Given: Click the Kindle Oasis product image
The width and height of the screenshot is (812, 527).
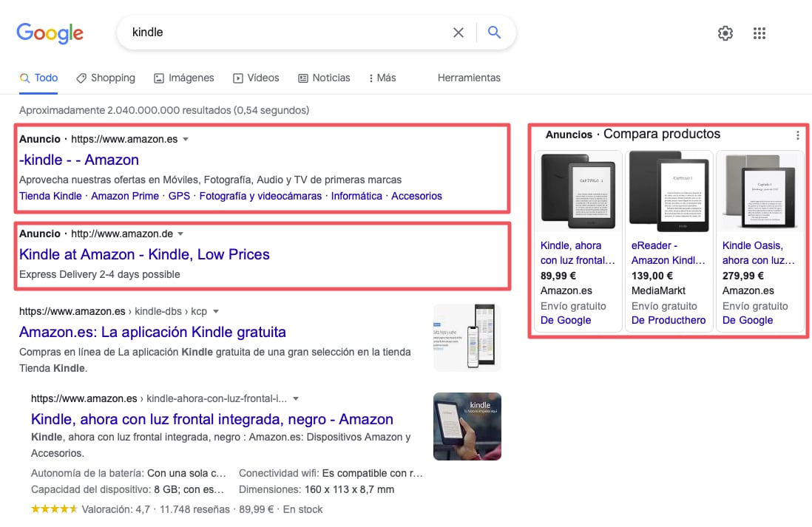Looking at the screenshot, I should 760,191.
